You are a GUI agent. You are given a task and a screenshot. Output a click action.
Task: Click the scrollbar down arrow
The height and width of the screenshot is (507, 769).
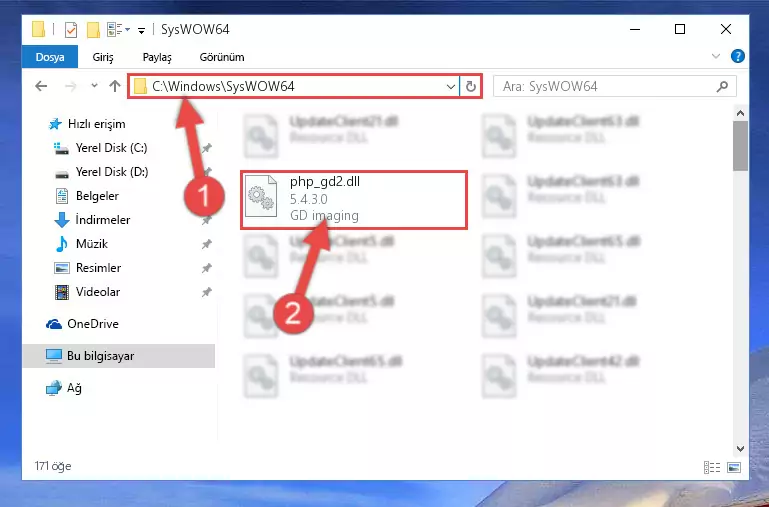pyautogui.click(x=741, y=449)
